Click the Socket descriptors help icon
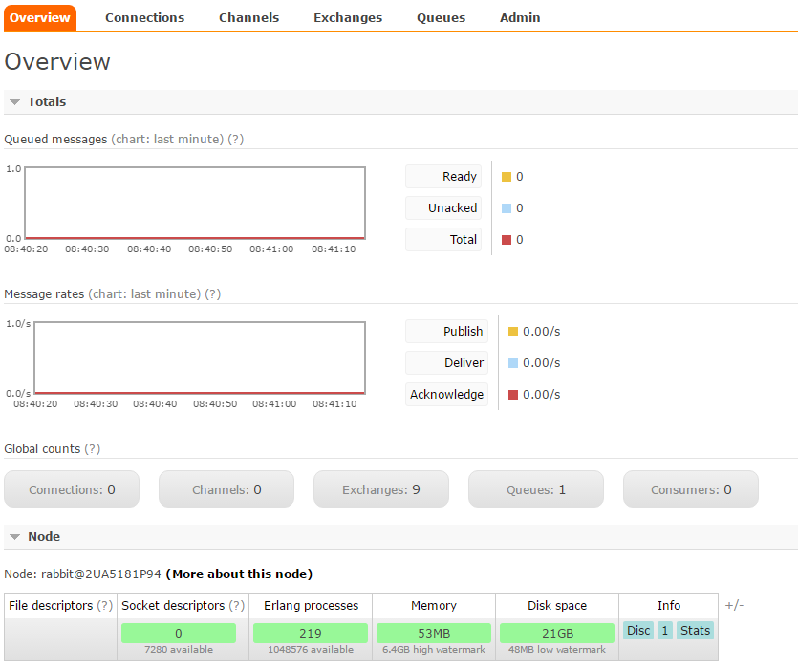The height and width of the screenshot is (672, 798). tap(234, 605)
